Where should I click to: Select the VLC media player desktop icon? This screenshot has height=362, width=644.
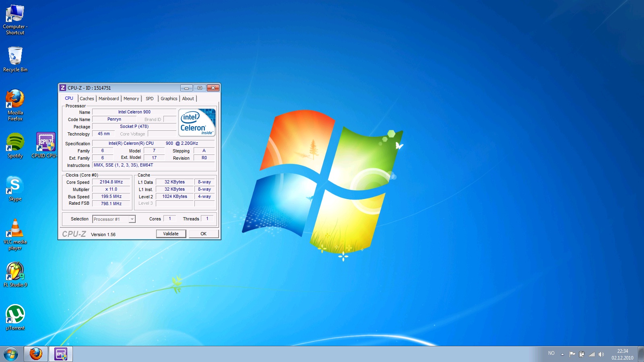tap(15, 234)
